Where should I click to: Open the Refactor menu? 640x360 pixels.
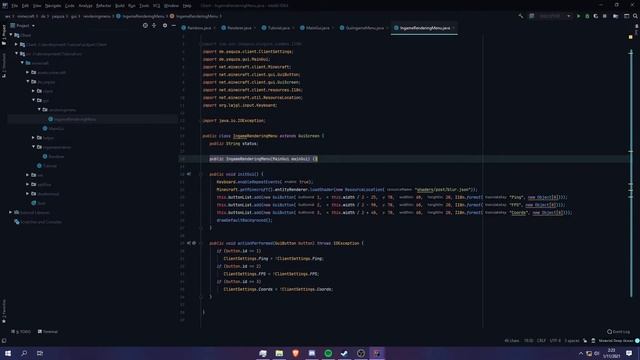103,6
